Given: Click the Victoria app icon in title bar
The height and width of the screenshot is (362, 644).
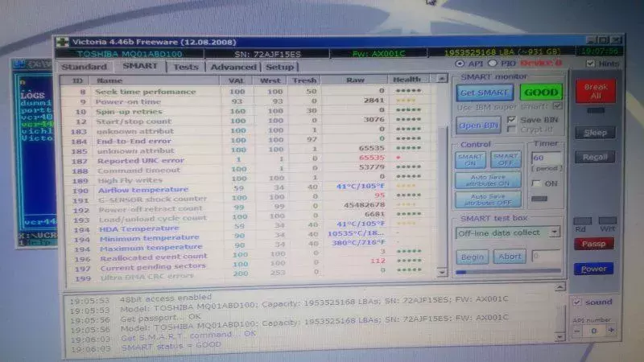Looking at the screenshot, I should [x=63, y=42].
